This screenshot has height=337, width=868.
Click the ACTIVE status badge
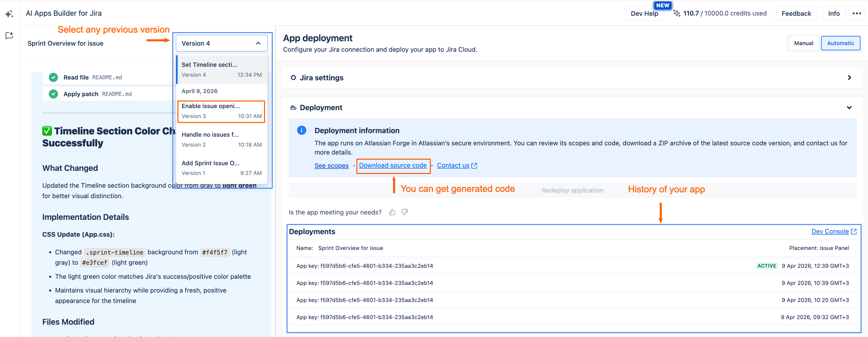tap(766, 266)
